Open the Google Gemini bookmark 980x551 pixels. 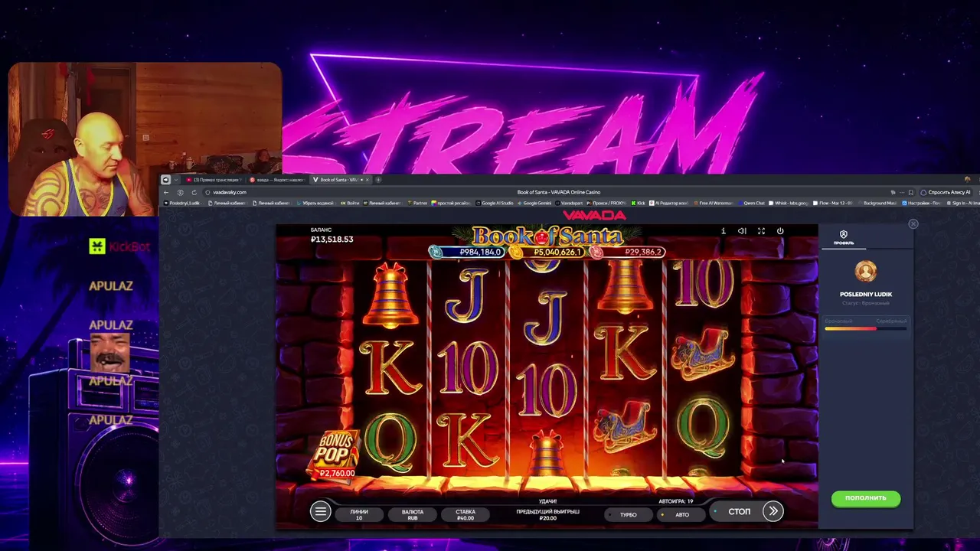point(536,203)
